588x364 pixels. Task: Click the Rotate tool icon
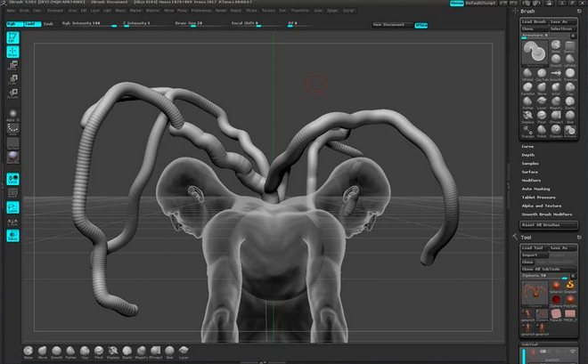pos(13,92)
